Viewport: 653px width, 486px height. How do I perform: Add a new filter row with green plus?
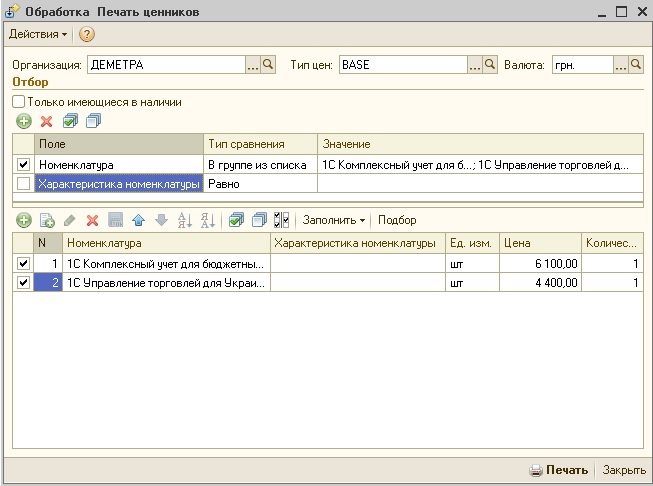click(x=24, y=121)
